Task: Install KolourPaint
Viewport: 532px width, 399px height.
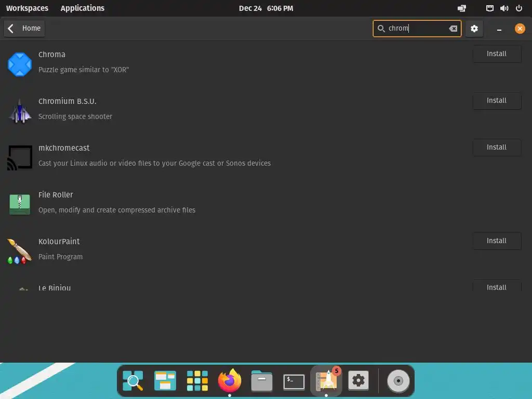Action: [x=497, y=241]
